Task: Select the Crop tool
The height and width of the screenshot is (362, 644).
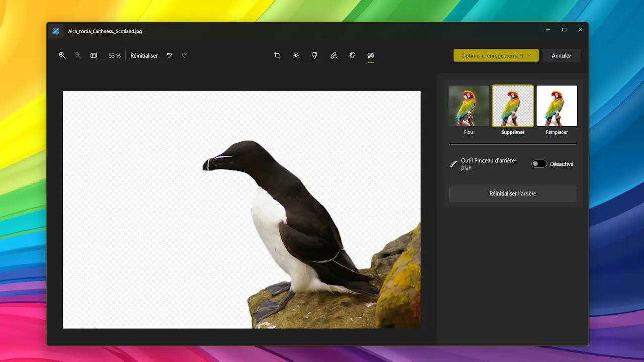Action: 277,55
